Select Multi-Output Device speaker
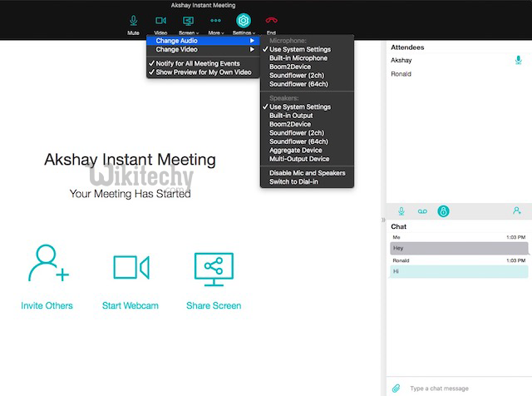The image size is (532, 396). coord(307,159)
